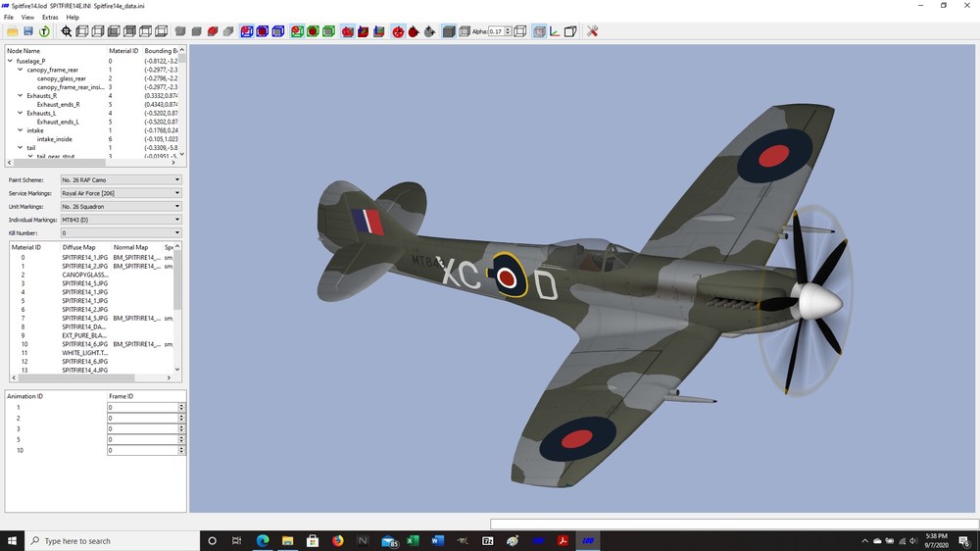Select the zoom magnifier crosshair tool
This screenshot has width=980, height=551.
(67, 31)
